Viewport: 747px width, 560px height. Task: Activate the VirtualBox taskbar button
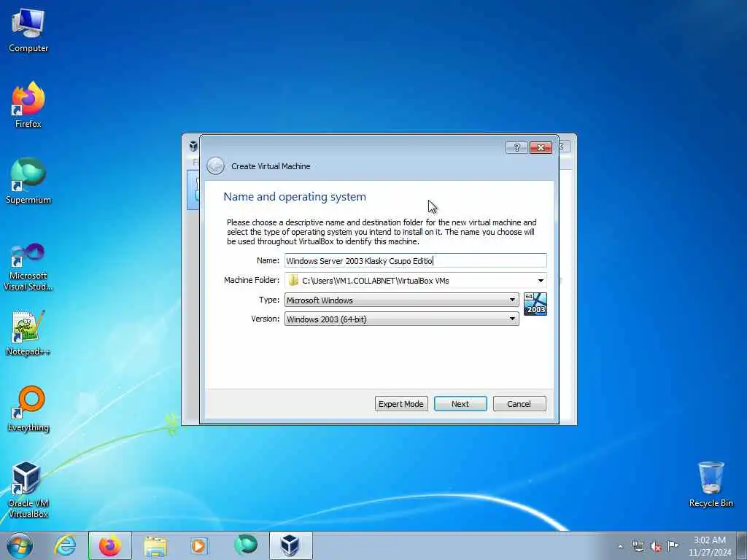tap(290, 545)
